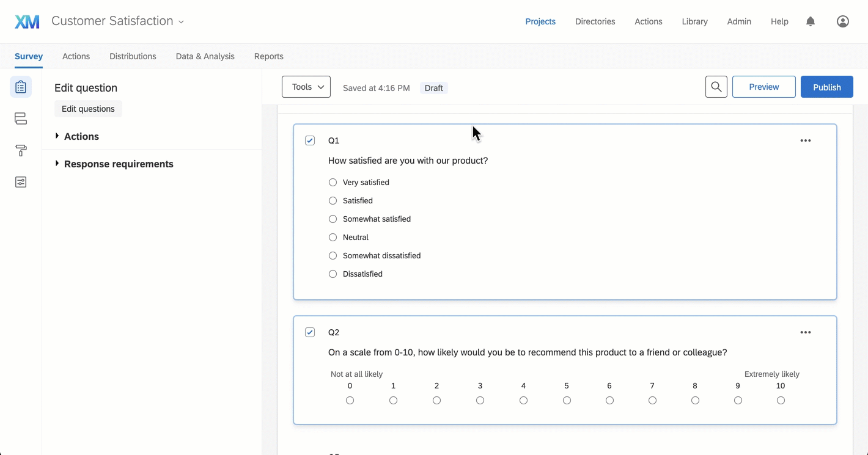This screenshot has height=455, width=868.
Task: Click the Not at all likely label
Action: click(356, 374)
